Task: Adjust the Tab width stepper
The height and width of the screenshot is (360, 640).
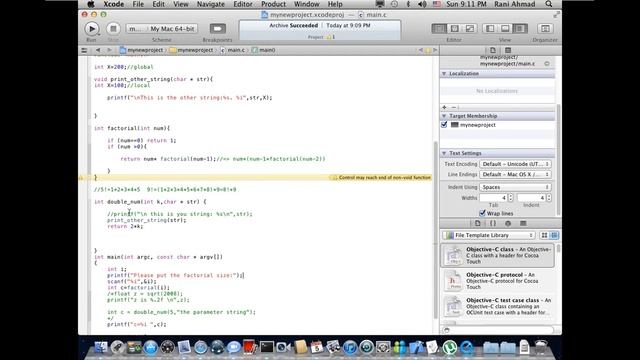Action: pos(510,198)
